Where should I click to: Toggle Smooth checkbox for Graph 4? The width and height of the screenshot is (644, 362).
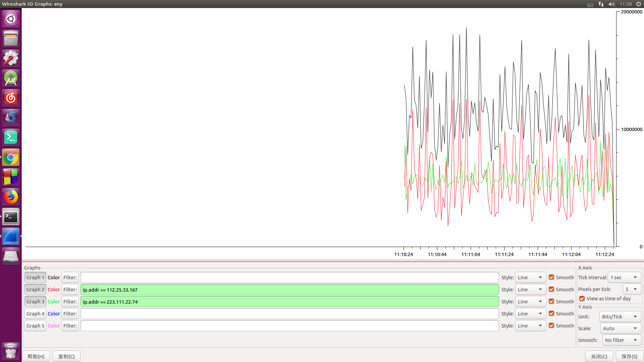pos(551,313)
